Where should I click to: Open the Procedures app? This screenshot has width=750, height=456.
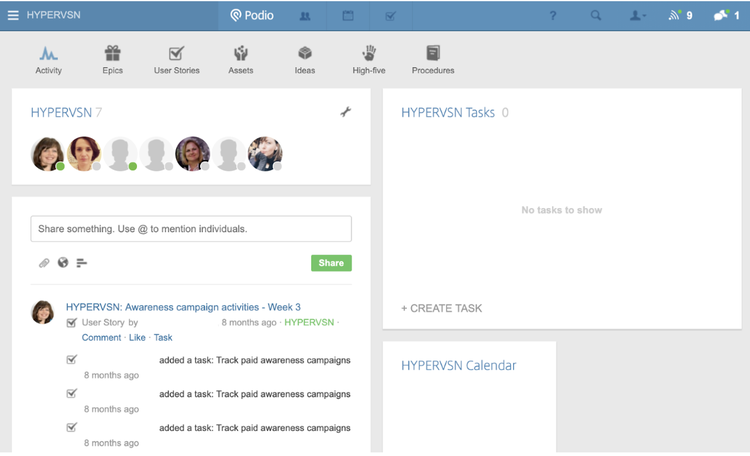[433, 60]
